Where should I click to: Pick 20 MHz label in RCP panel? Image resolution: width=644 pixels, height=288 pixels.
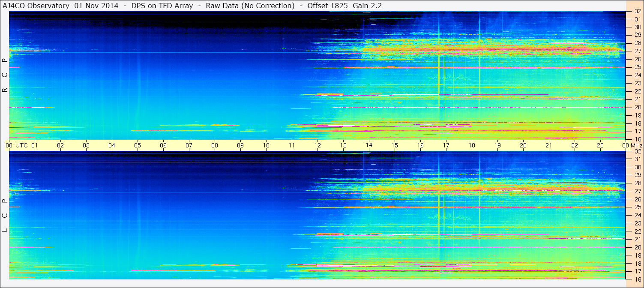pos(637,107)
